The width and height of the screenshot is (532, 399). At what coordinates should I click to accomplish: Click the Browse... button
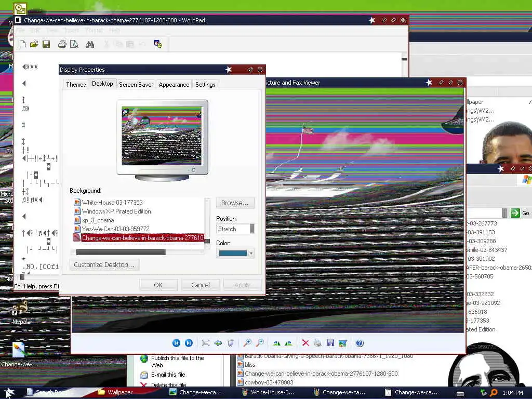235,203
